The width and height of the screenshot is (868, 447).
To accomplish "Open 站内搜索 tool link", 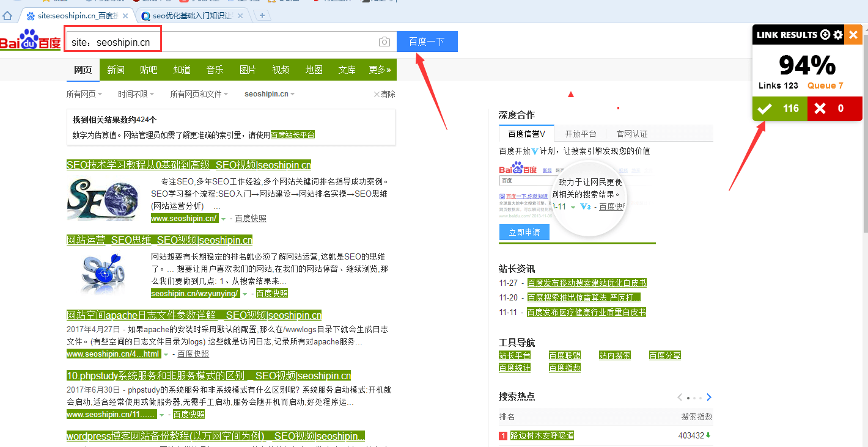I will pyautogui.click(x=615, y=355).
